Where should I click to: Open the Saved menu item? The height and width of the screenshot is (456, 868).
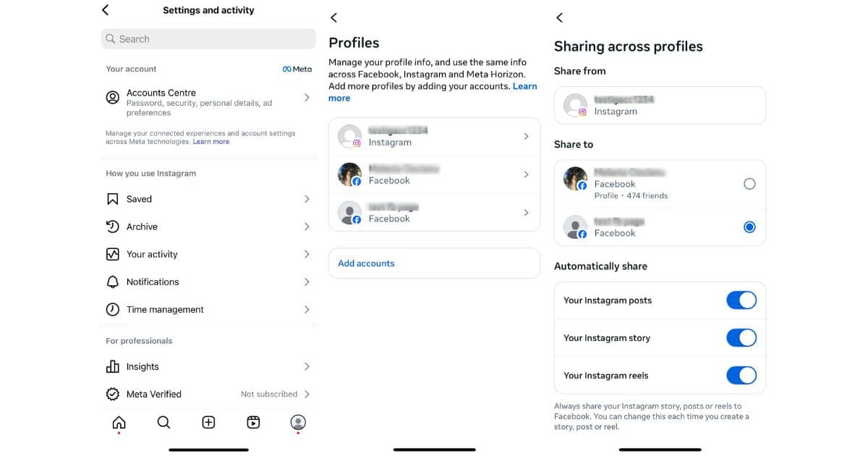208,199
